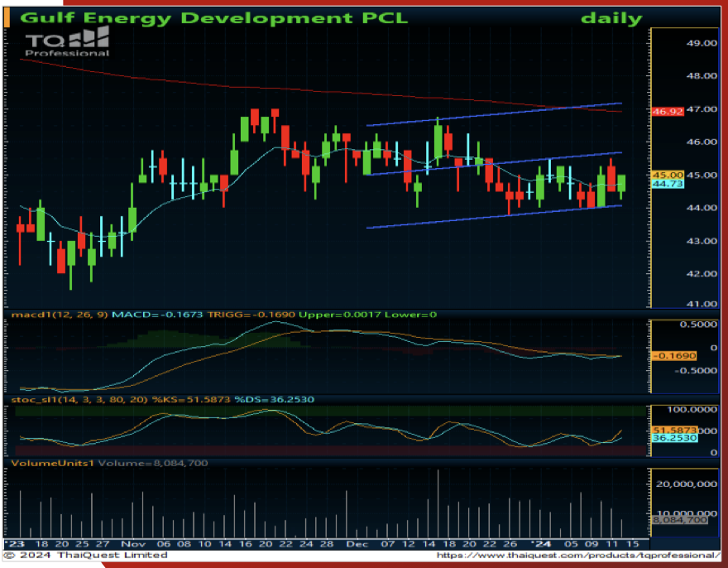Click the 44.00 price axis label
The image size is (728, 568).
[x=702, y=208]
